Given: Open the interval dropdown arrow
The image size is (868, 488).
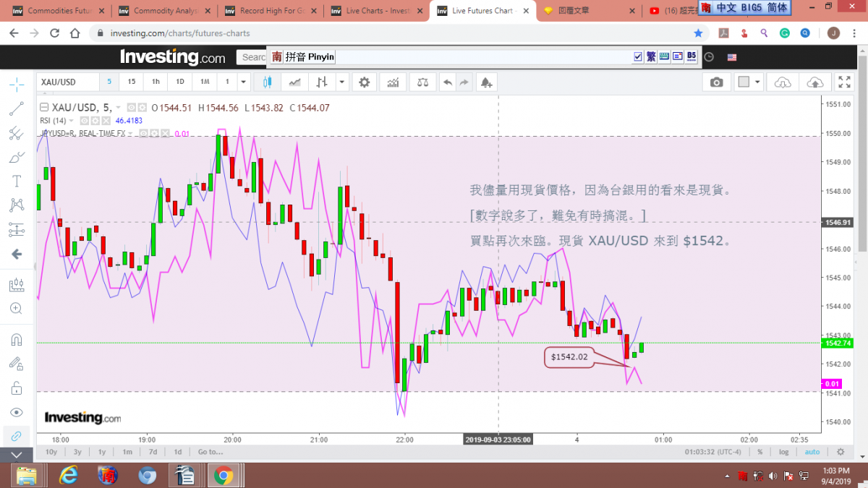Looking at the screenshot, I should tap(244, 82).
